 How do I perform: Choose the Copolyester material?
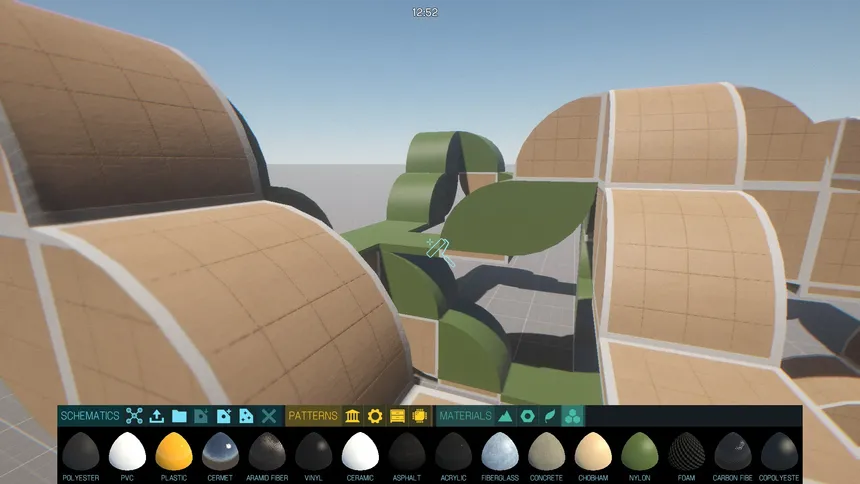coord(779,451)
